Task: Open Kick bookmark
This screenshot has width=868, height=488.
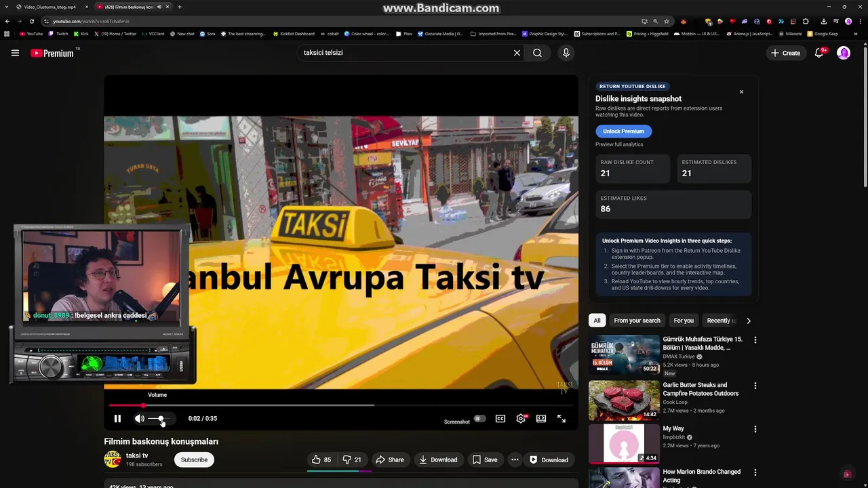Action: (x=81, y=34)
